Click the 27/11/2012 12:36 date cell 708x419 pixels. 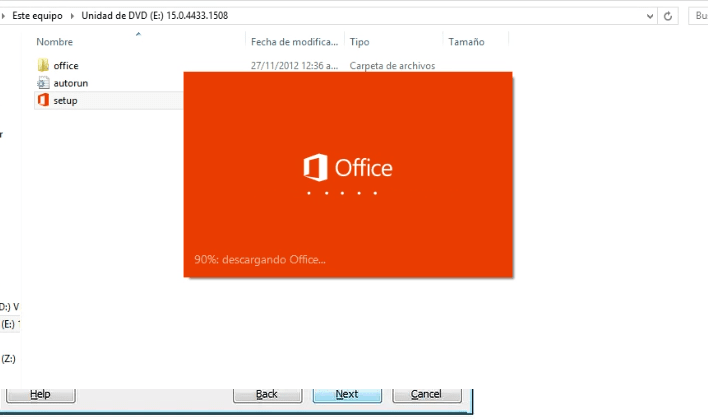[294, 65]
